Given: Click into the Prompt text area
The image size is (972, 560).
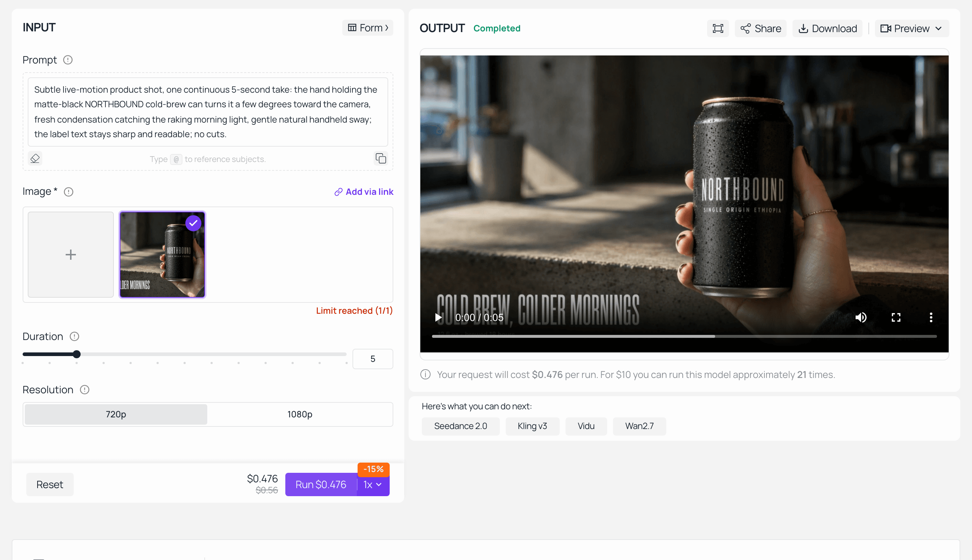Looking at the screenshot, I should click(x=208, y=112).
